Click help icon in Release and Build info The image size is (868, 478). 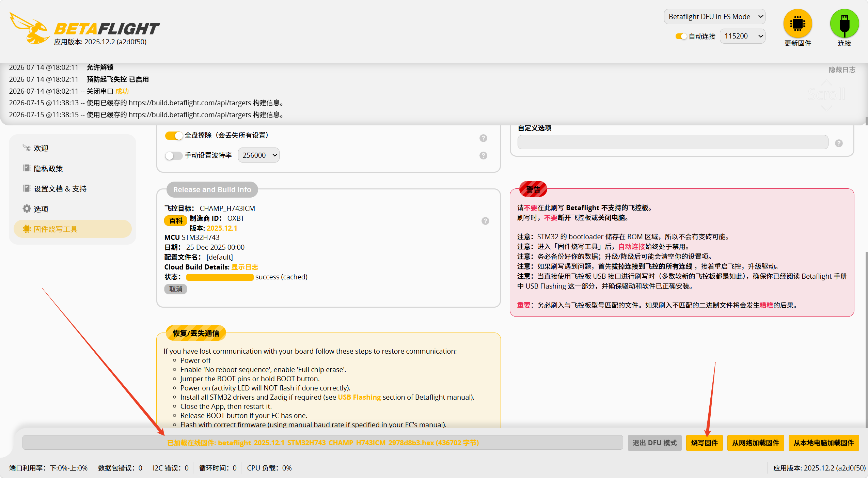point(485,221)
